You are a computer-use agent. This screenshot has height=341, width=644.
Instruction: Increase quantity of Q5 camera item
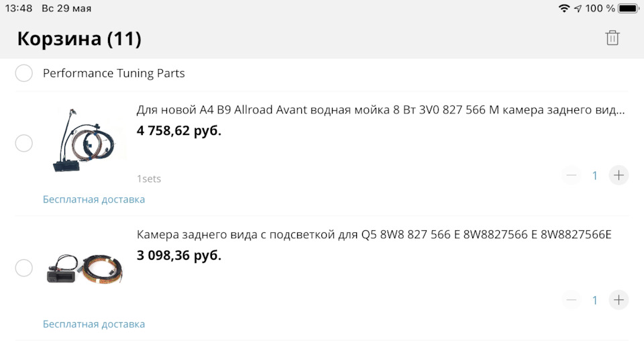pos(619,300)
